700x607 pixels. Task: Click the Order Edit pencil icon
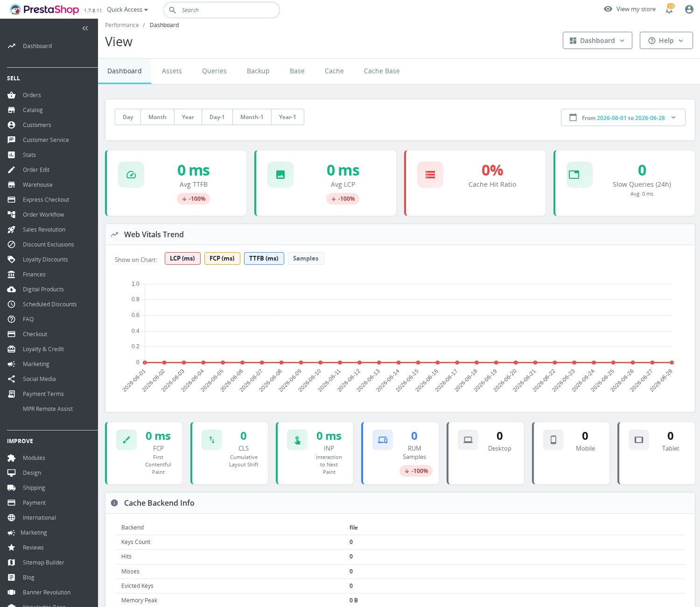[x=12, y=170]
